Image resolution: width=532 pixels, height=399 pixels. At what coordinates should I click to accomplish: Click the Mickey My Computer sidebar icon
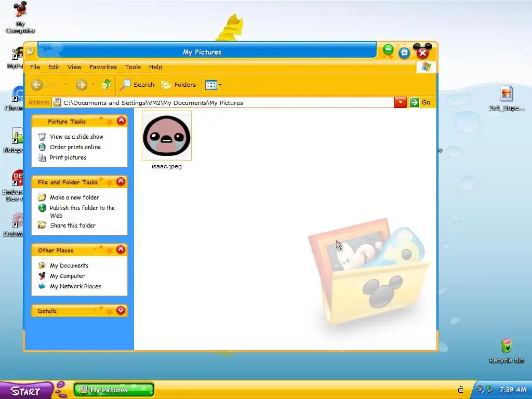(42, 275)
